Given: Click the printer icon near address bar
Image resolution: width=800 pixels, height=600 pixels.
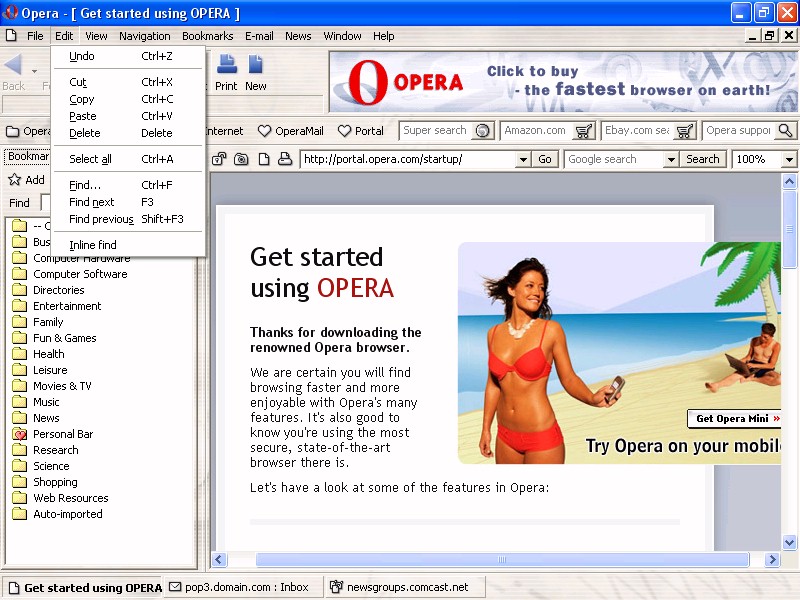Looking at the screenshot, I should pyautogui.click(x=285, y=159).
